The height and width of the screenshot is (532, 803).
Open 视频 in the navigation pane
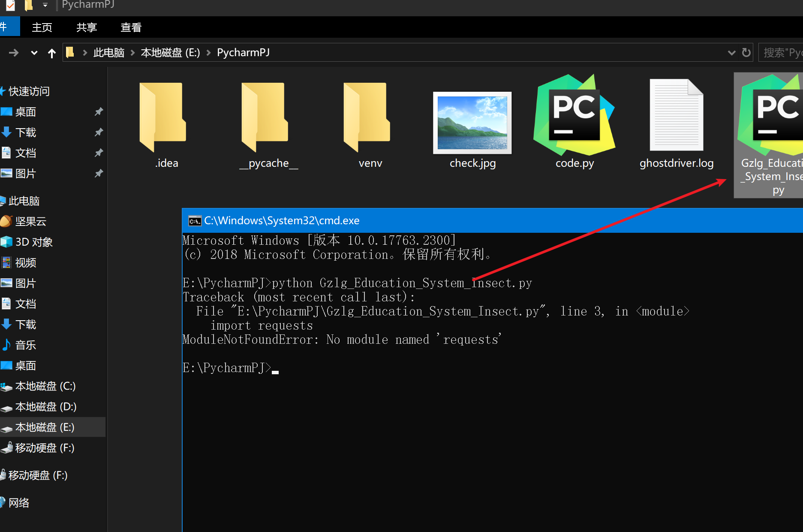point(26,263)
